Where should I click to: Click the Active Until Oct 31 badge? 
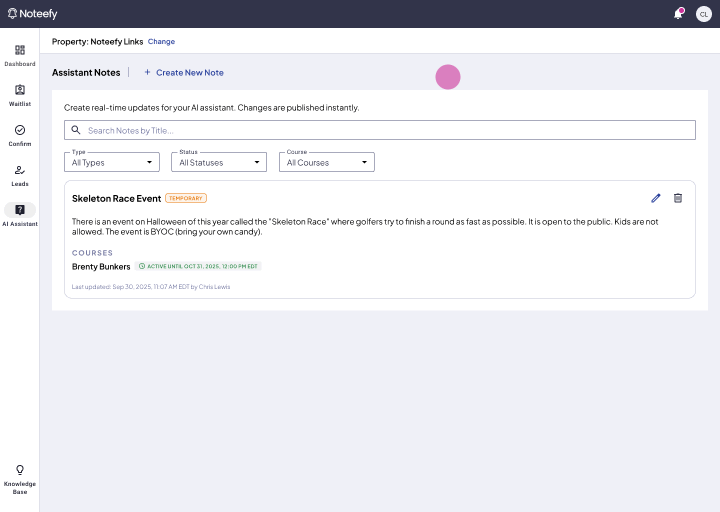click(x=198, y=267)
